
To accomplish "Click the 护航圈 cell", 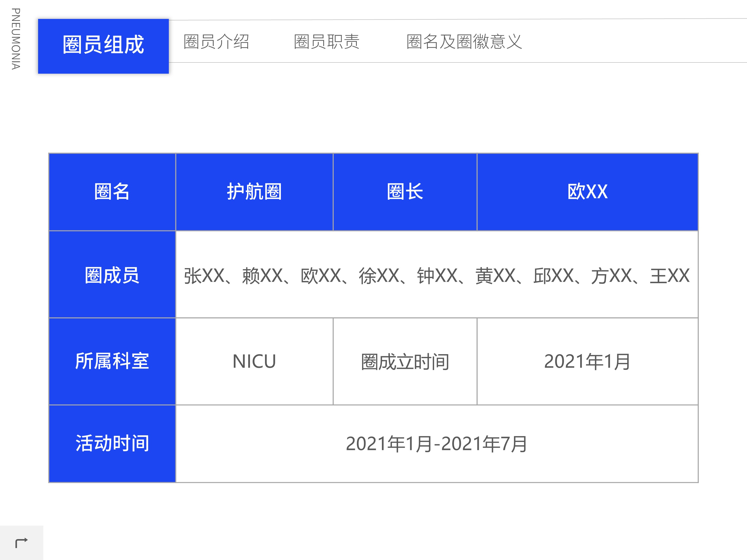I will 254,192.
